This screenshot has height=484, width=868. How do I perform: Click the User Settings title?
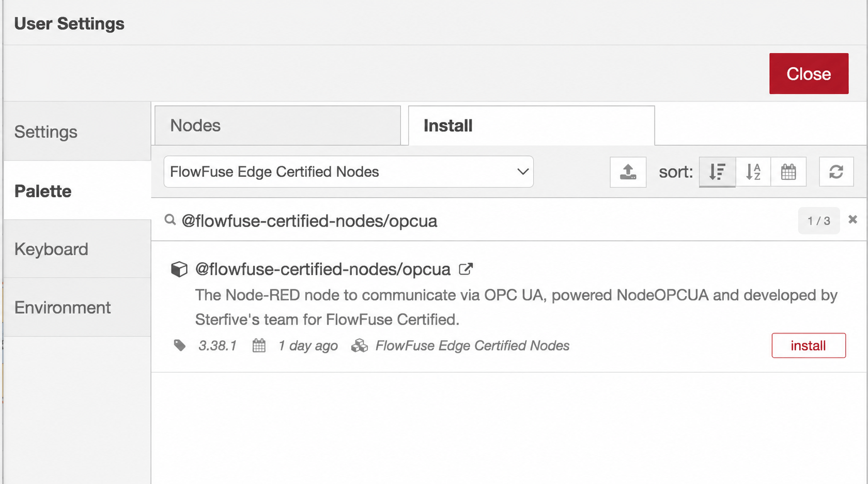pos(69,24)
